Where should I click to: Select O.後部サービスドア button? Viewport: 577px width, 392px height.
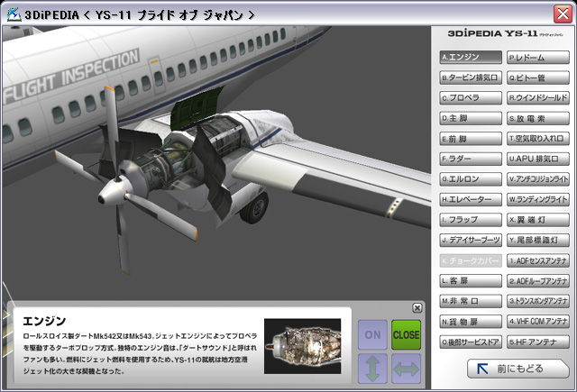(471, 342)
